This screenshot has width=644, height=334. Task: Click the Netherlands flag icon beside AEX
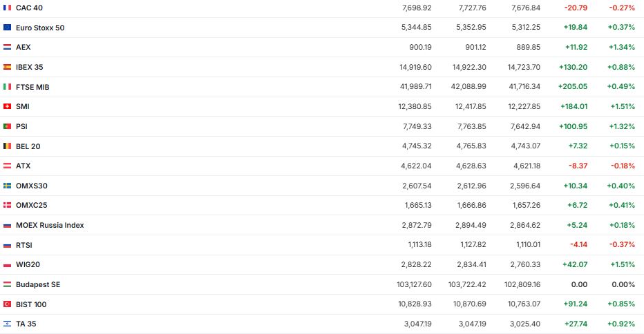[x=7, y=47]
